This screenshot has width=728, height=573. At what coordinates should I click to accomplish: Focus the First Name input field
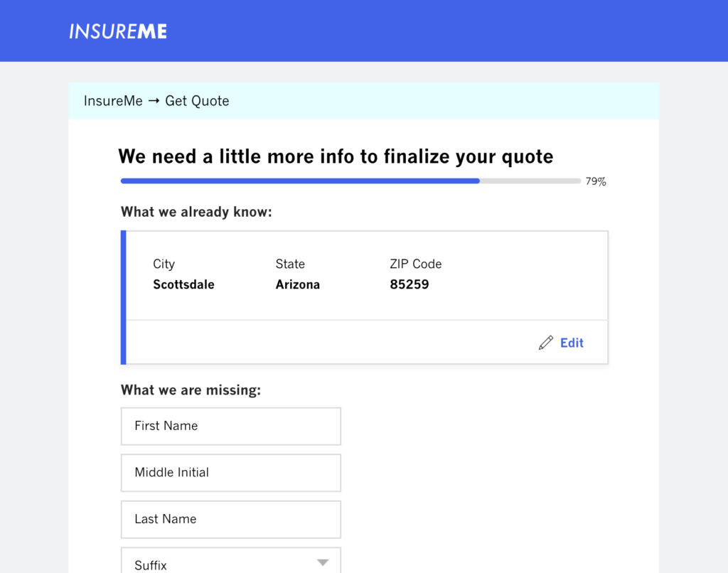(x=231, y=427)
